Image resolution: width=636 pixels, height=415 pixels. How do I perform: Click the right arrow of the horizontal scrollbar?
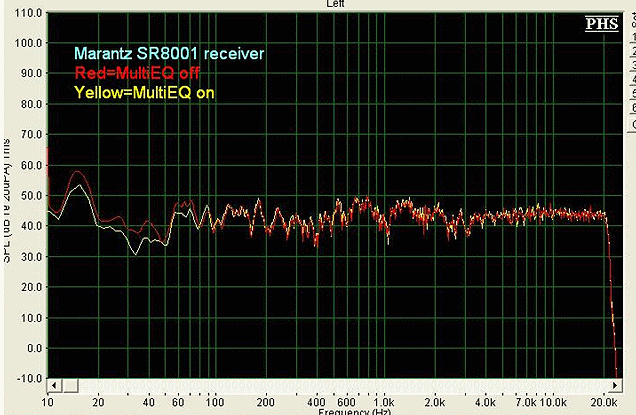coord(615,385)
